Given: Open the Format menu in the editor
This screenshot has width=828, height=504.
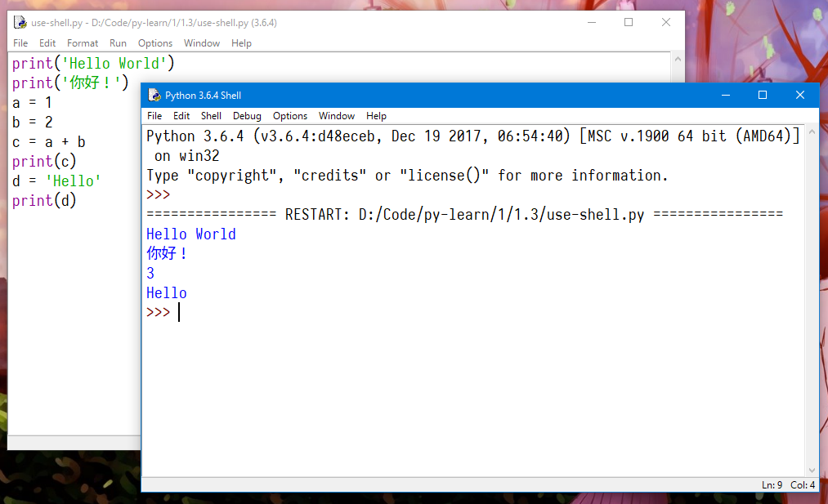Looking at the screenshot, I should [x=82, y=42].
